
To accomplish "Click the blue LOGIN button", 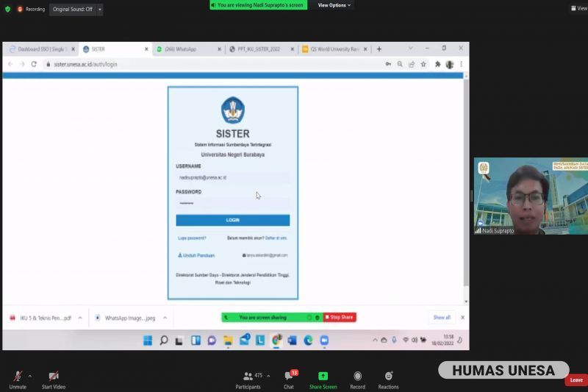I will tap(233, 220).
